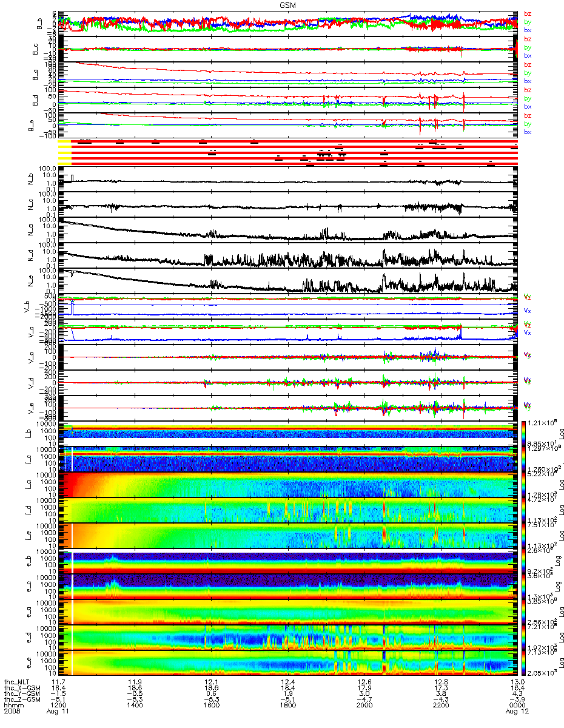
Task: Click the bz legend of the B_b panel
Action: coord(528,14)
